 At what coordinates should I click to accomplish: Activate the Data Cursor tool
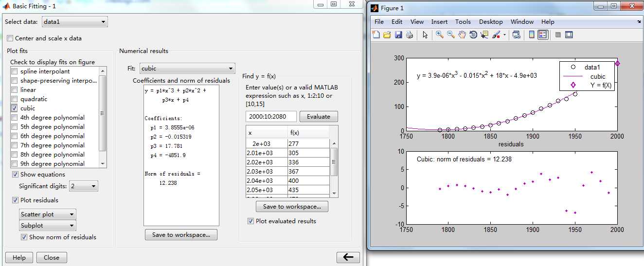click(x=484, y=35)
